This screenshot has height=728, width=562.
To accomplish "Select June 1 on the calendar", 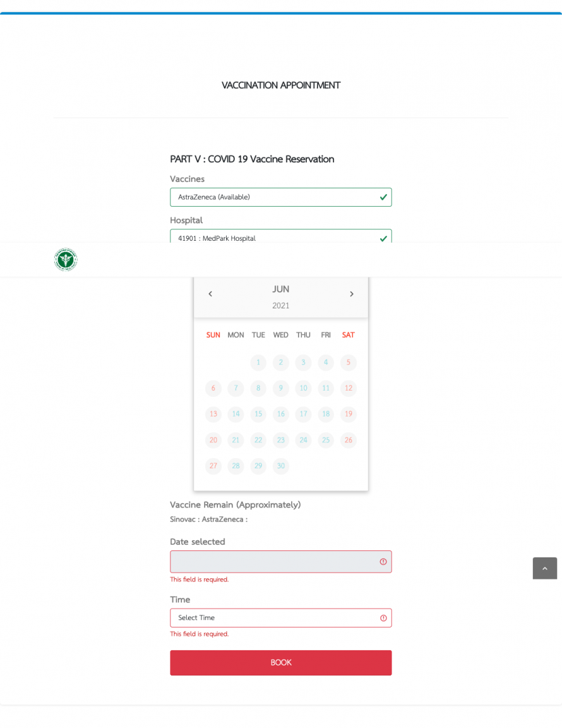I will pyautogui.click(x=258, y=362).
